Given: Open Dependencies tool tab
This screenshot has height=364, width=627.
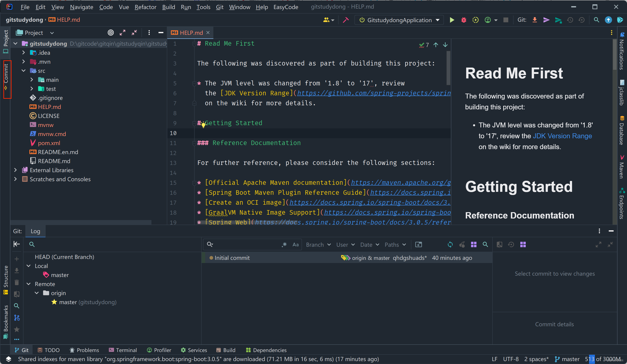Looking at the screenshot, I should click(266, 350).
